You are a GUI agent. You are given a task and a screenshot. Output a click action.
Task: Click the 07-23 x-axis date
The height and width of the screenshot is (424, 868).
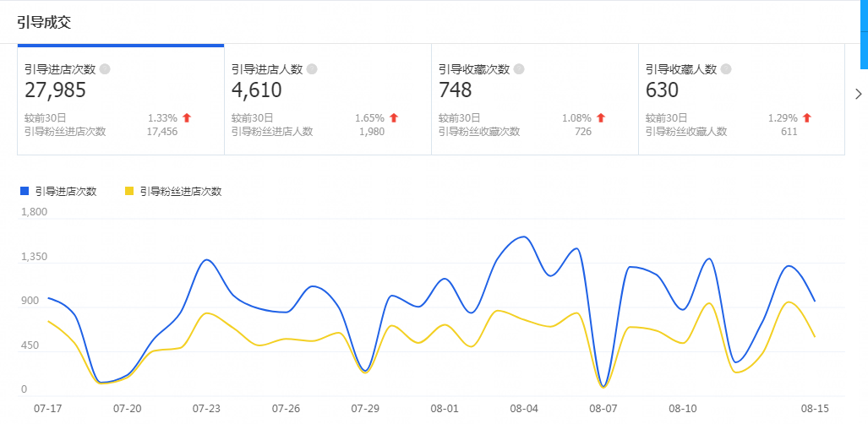coord(206,409)
